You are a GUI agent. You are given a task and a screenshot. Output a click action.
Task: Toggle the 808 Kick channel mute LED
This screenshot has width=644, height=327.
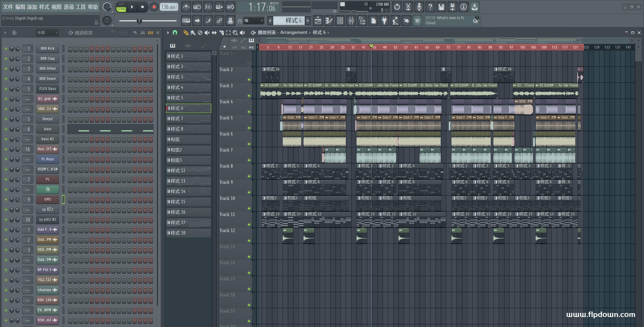[x=6, y=49]
